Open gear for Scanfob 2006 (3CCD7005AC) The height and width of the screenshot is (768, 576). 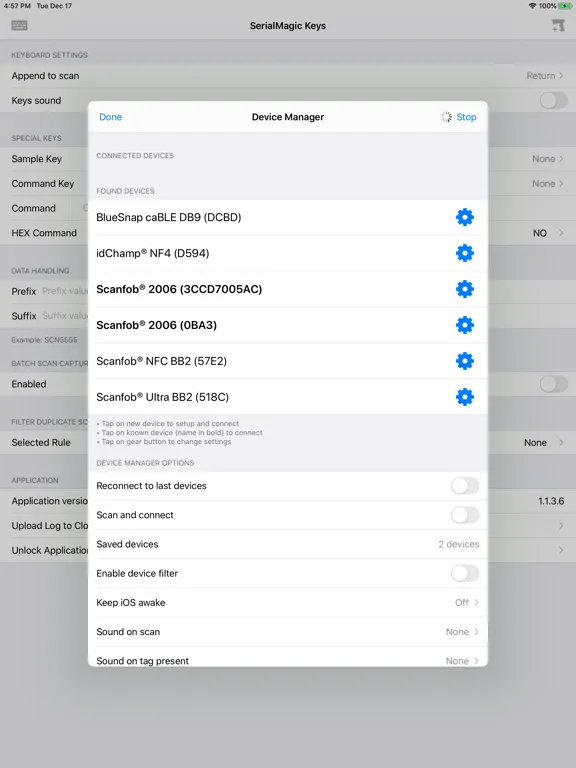coord(464,289)
